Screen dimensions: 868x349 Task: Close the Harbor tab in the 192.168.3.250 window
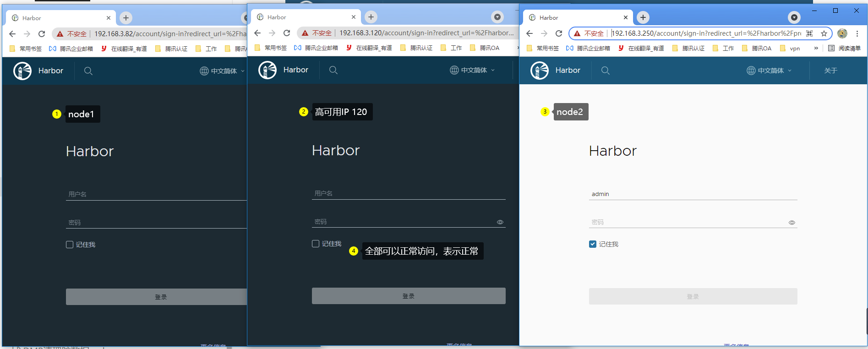point(626,17)
